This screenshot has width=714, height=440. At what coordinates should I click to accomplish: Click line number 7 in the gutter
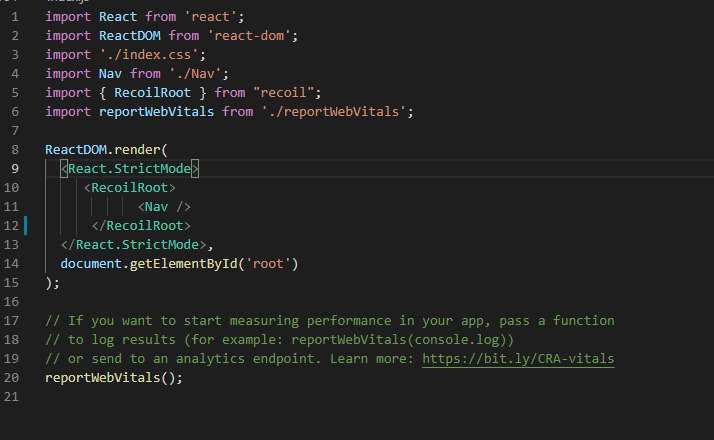pos(15,131)
